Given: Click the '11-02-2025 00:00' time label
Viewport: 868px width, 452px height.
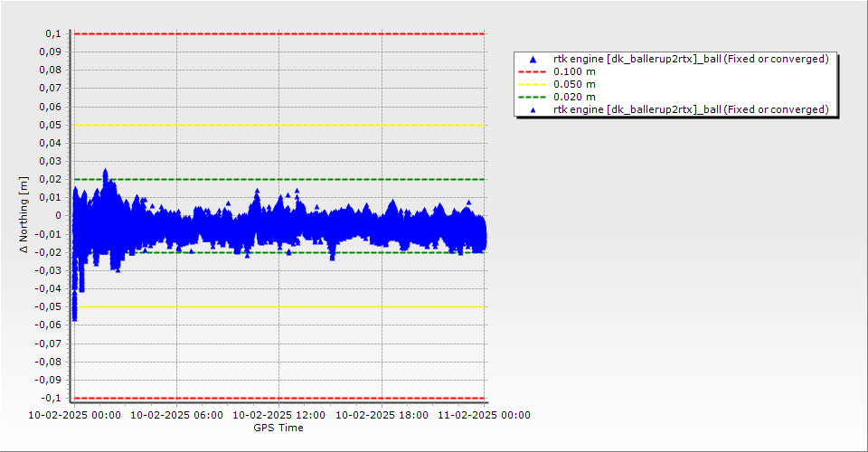Looking at the screenshot, I should tap(485, 415).
